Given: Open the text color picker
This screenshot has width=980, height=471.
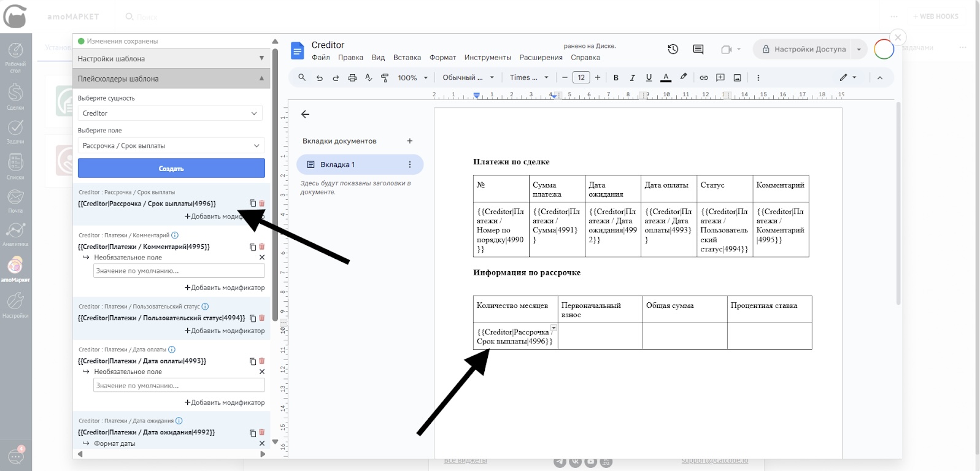Looking at the screenshot, I should 666,78.
